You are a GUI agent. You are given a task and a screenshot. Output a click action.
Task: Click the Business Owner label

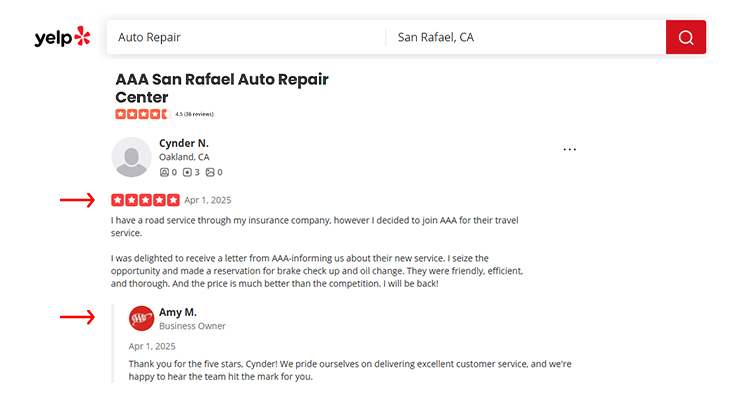point(192,326)
